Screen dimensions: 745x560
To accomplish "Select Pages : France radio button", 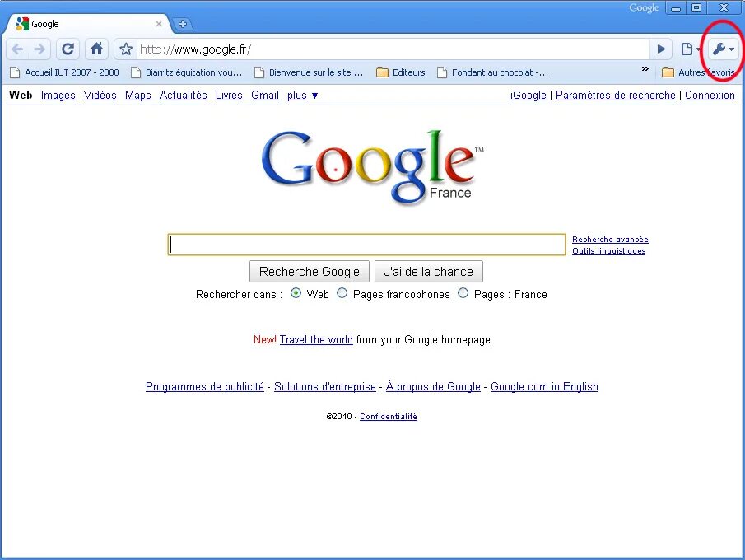I will [463, 293].
